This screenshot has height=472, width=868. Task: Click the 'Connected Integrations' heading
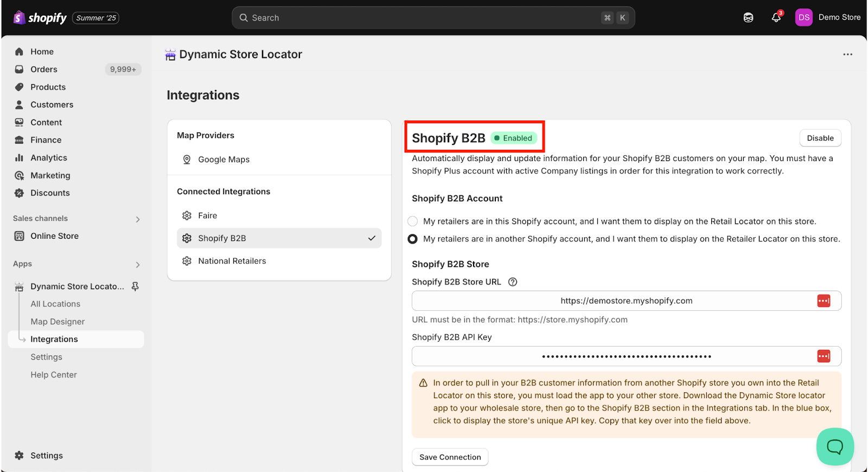coord(224,192)
